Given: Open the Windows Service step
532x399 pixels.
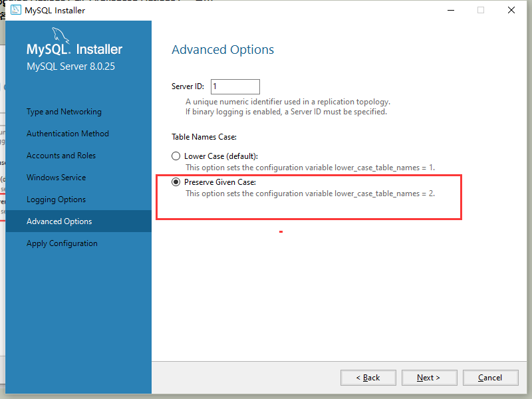Looking at the screenshot, I should (x=56, y=178).
